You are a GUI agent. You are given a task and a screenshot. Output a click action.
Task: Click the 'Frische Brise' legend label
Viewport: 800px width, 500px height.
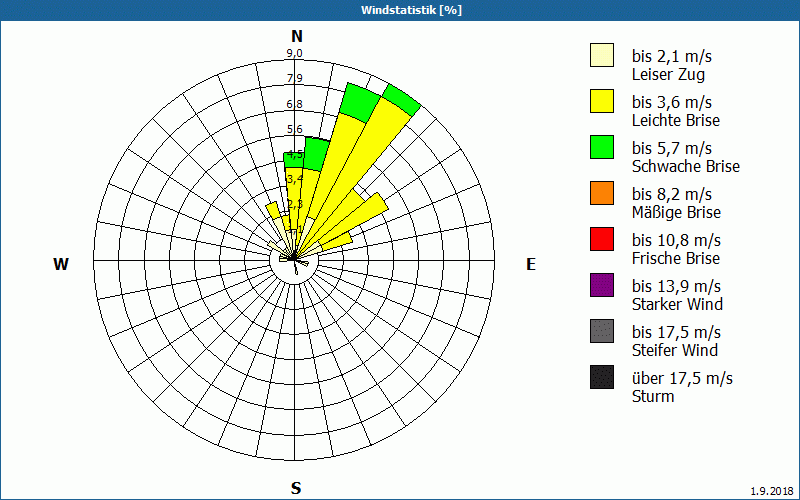point(676,259)
